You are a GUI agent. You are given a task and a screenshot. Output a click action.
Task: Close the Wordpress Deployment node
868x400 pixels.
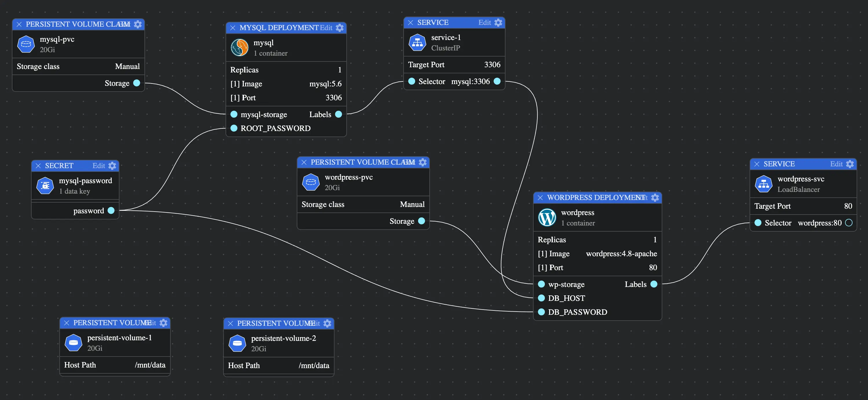pos(540,198)
